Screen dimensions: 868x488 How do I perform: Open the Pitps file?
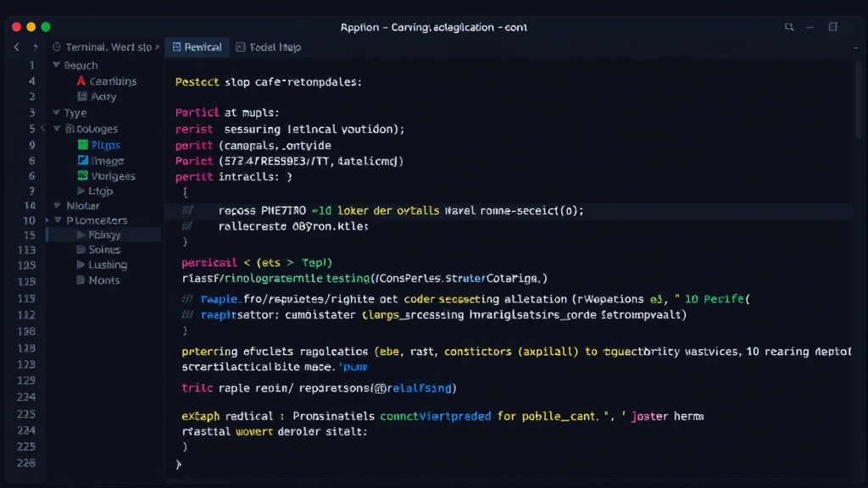(x=106, y=145)
